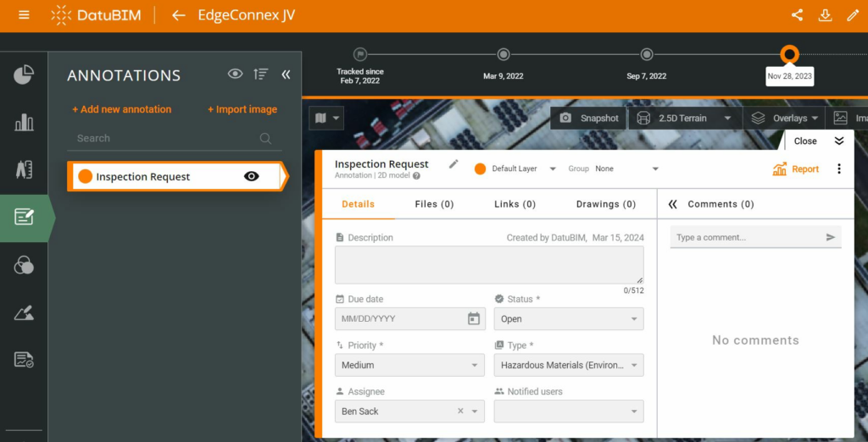Click the search magnifier icon
This screenshot has width=868, height=442.
(x=265, y=138)
